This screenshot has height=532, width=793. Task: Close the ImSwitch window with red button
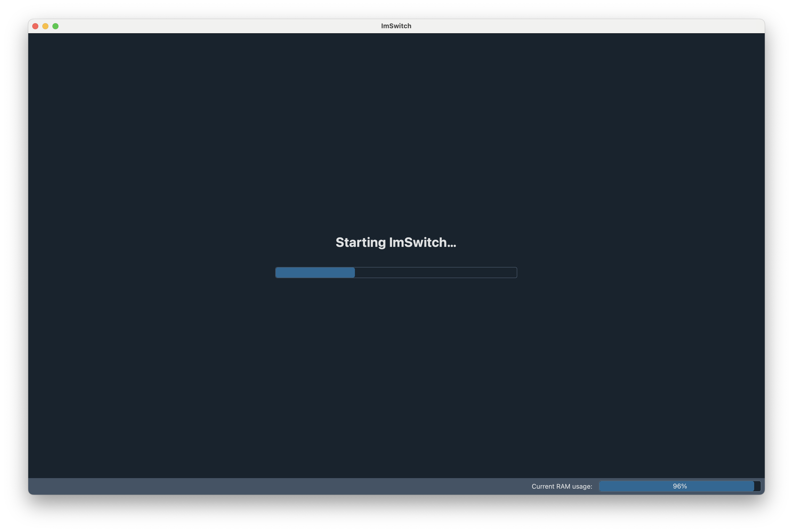(35, 26)
